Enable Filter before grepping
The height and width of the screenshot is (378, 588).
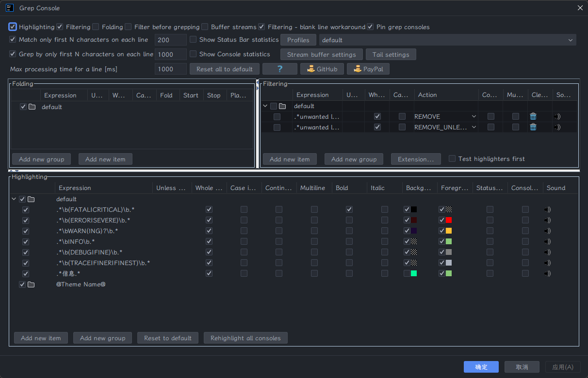pos(128,27)
